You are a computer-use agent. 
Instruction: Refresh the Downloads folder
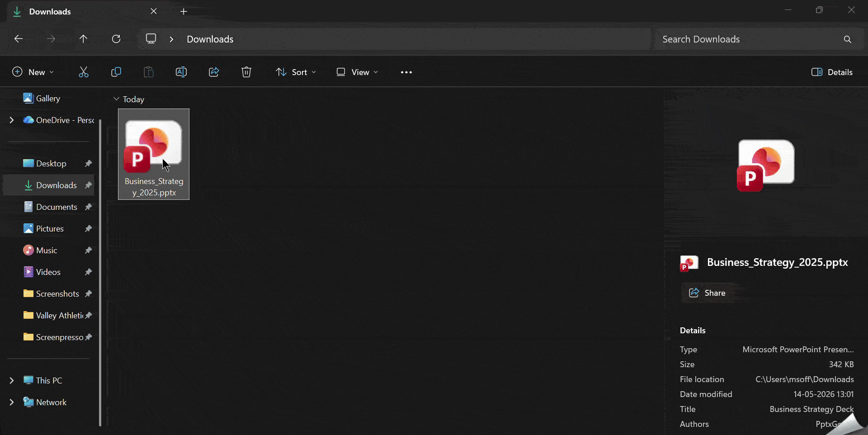point(116,39)
